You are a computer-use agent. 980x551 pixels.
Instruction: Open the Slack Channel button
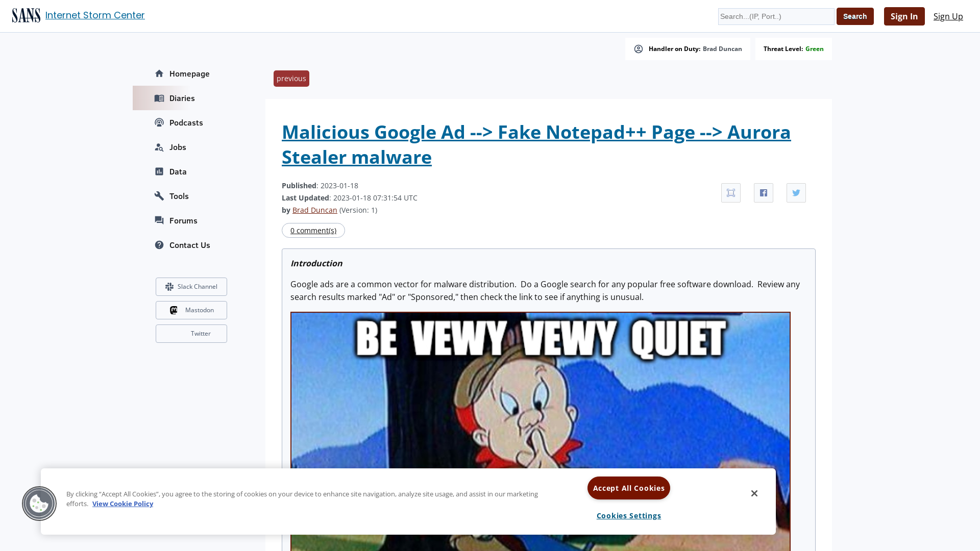(191, 287)
